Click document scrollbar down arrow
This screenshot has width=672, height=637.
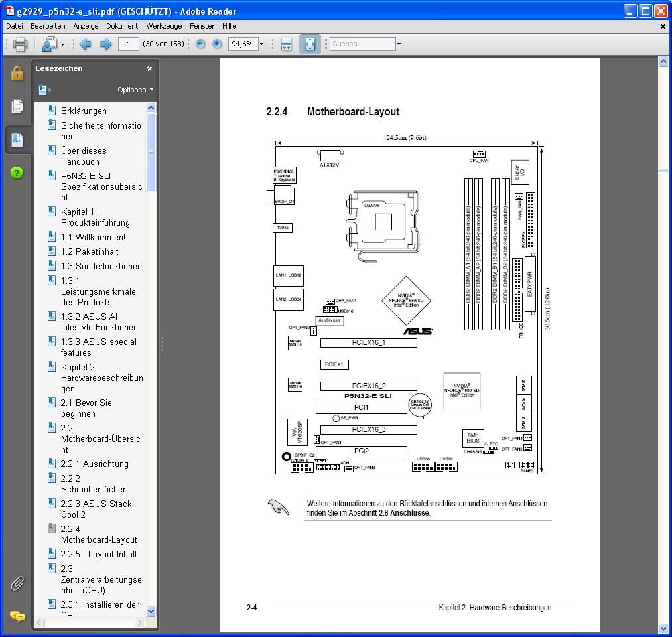click(663, 629)
